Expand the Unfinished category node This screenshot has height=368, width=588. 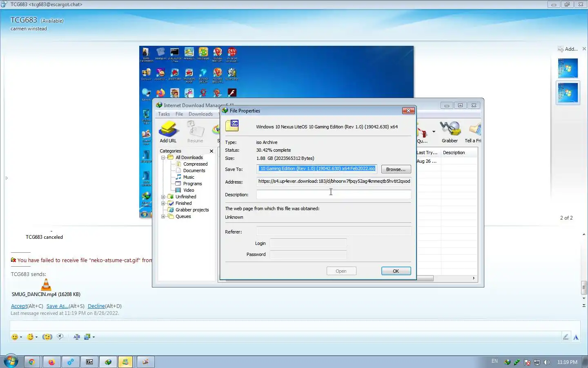163,197
